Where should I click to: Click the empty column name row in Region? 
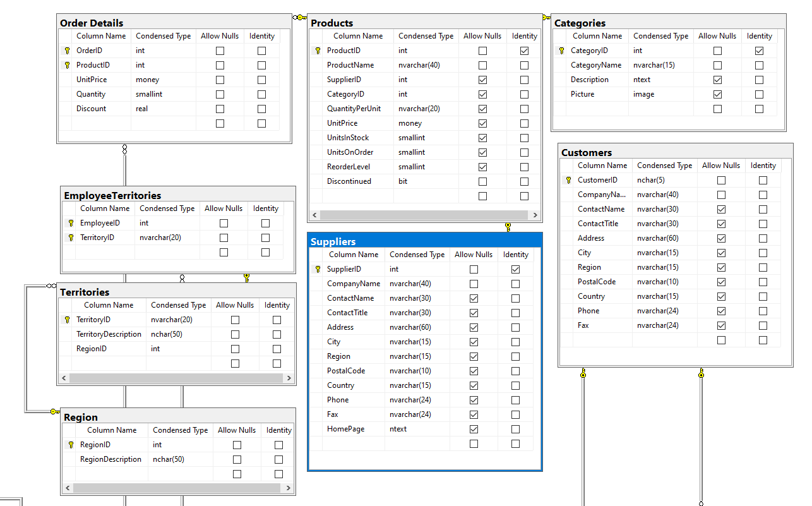tap(112, 474)
